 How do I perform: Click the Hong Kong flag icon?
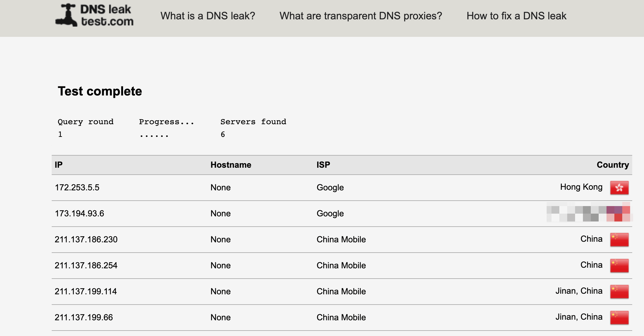coord(619,188)
